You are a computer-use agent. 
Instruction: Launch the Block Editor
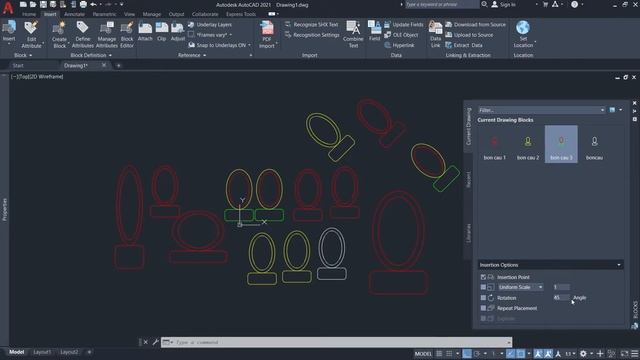[x=127, y=35]
